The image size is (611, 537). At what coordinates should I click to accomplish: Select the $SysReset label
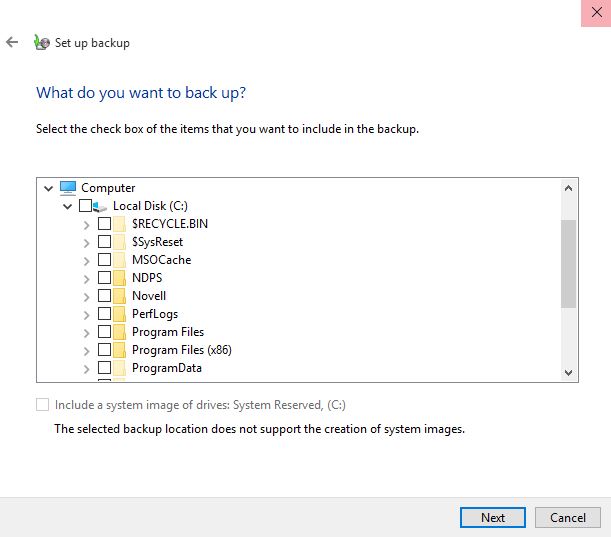point(157,242)
